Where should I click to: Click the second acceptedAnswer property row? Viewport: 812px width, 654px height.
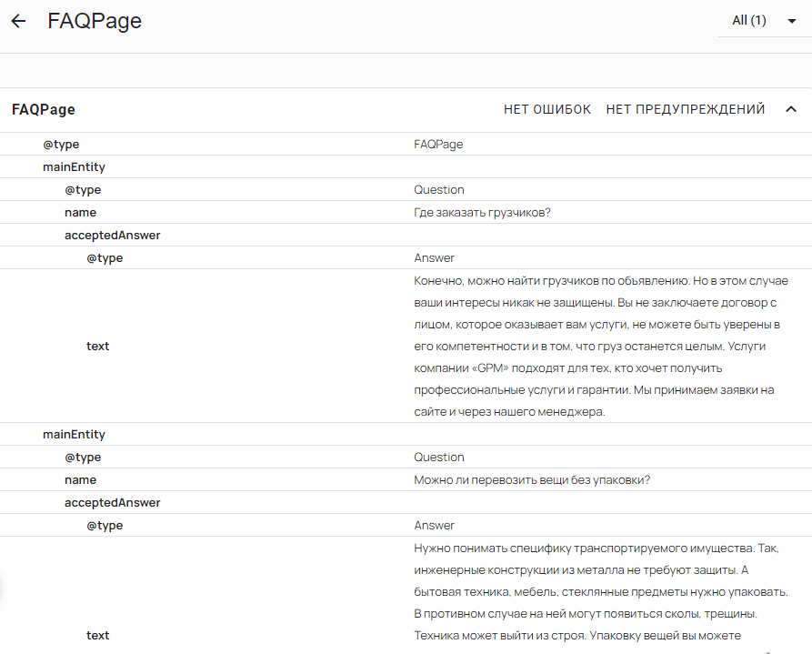(x=112, y=502)
